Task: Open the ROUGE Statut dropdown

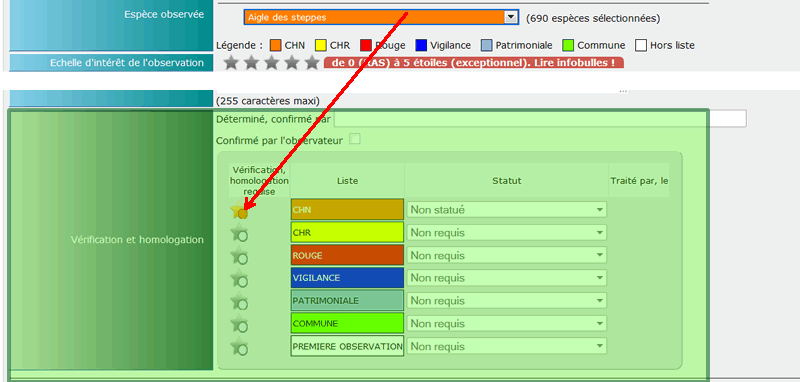Action: (x=507, y=255)
